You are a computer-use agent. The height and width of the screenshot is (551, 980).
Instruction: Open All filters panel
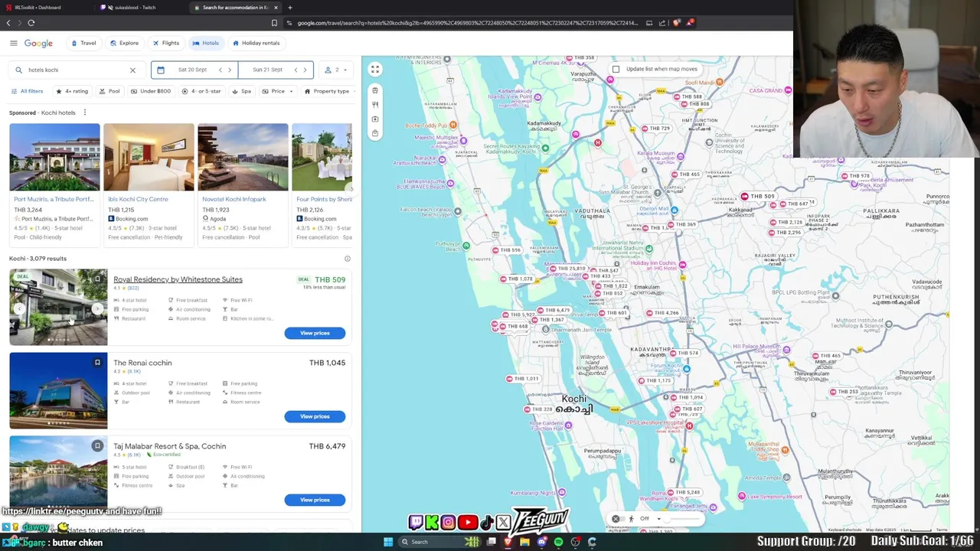pos(27,91)
